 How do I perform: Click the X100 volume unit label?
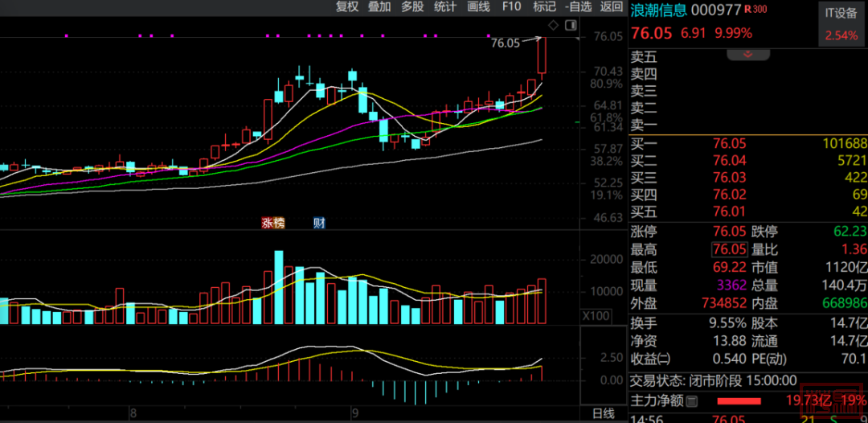coord(595,315)
